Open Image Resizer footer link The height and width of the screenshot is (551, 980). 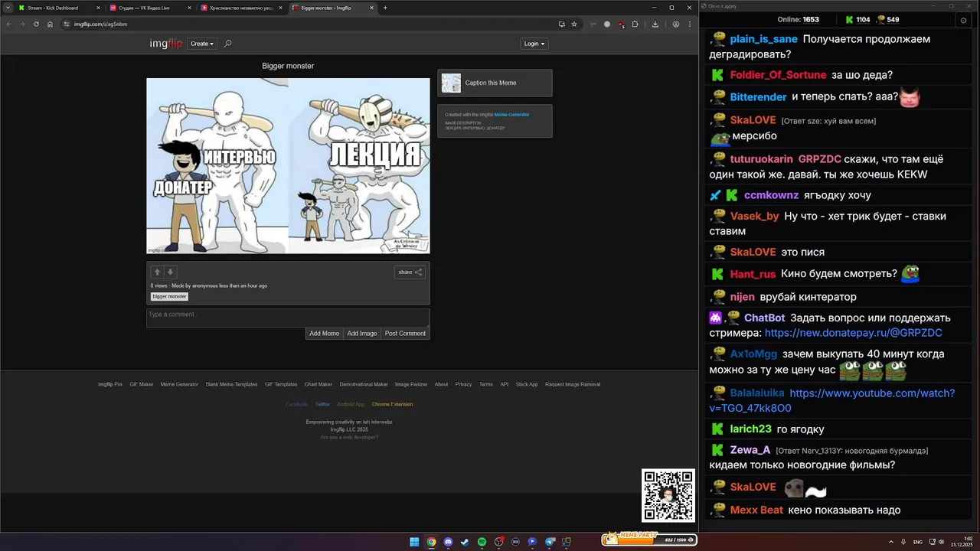click(x=411, y=384)
